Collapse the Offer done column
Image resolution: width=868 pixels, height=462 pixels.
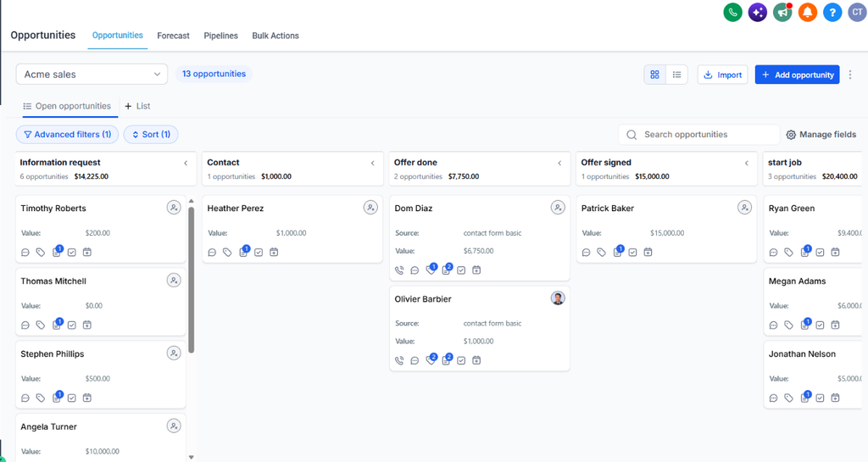[559, 164]
